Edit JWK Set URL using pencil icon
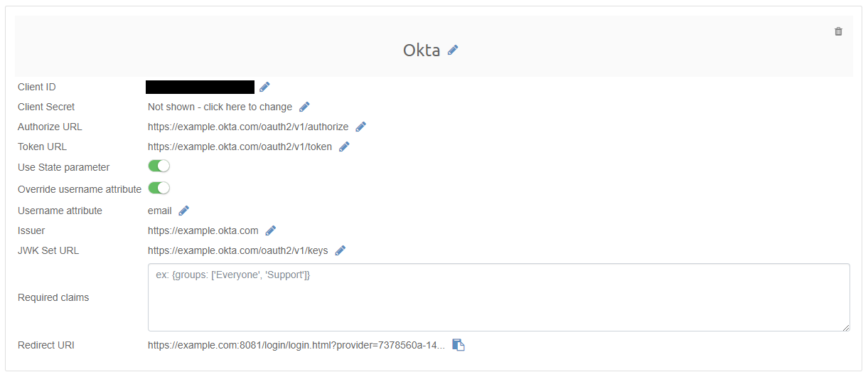The height and width of the screenshot is (377, 868). (340, 250)
